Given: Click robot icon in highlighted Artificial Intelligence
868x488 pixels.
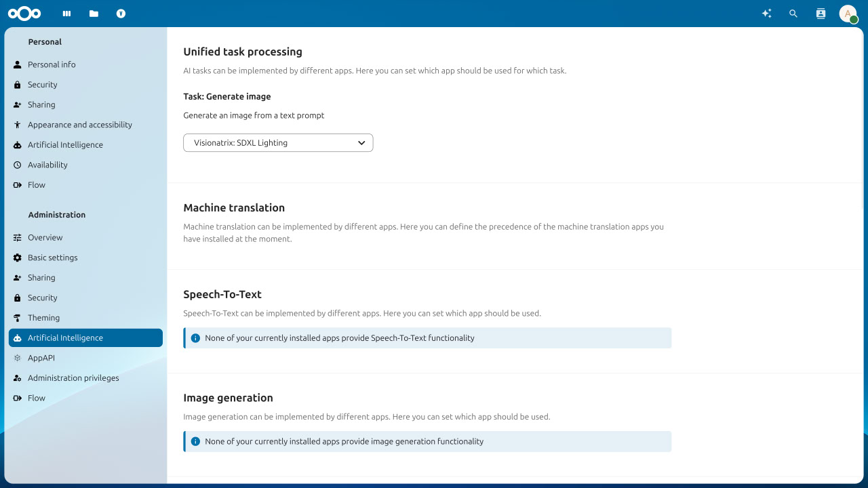Looking at the screenshot, I should coord(18,338).
